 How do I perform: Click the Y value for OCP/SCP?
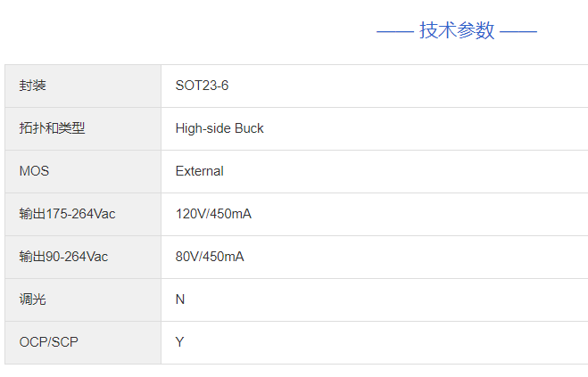pos(179,342)
